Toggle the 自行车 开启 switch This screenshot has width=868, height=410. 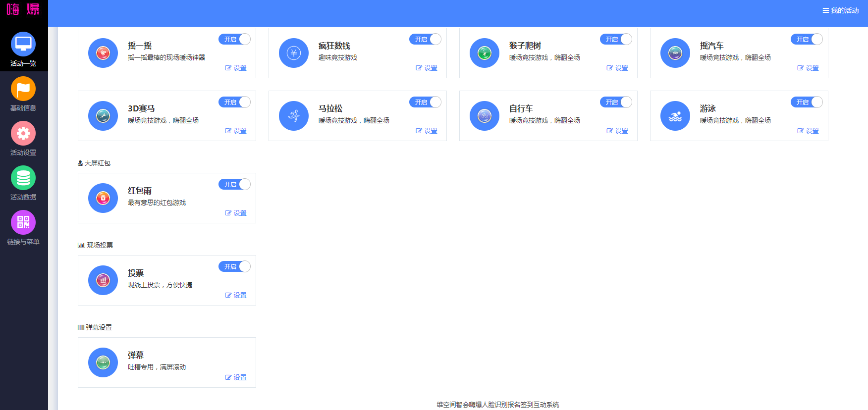616,102
